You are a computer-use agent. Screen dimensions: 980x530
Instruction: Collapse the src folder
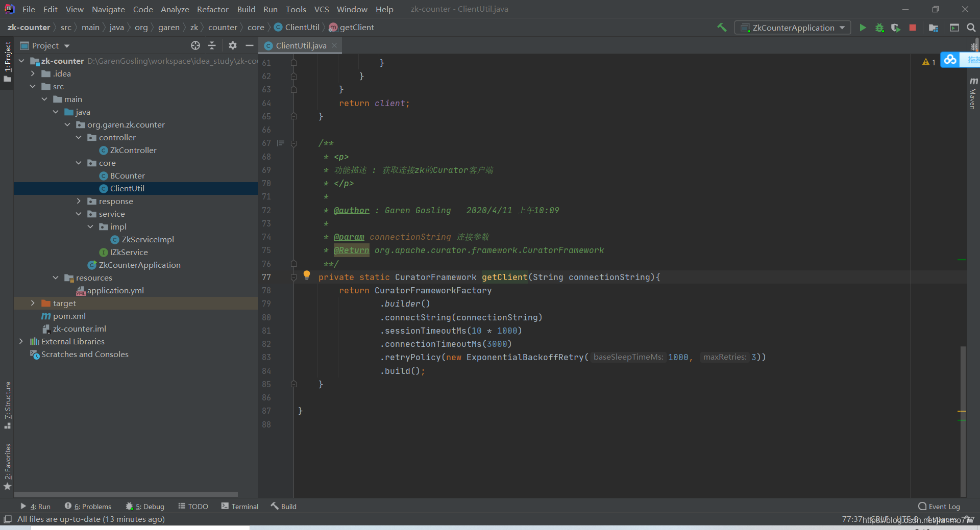(x=33, y=86)
